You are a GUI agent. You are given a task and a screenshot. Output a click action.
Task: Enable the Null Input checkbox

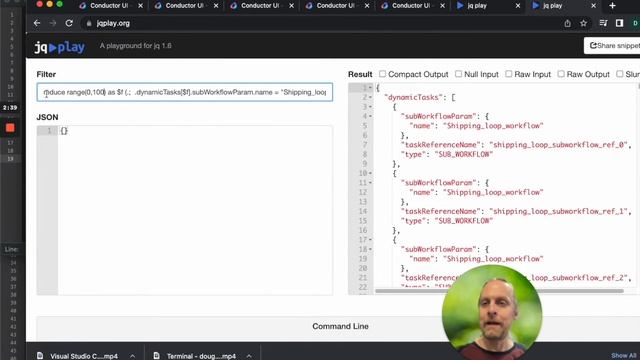point(458,74)
